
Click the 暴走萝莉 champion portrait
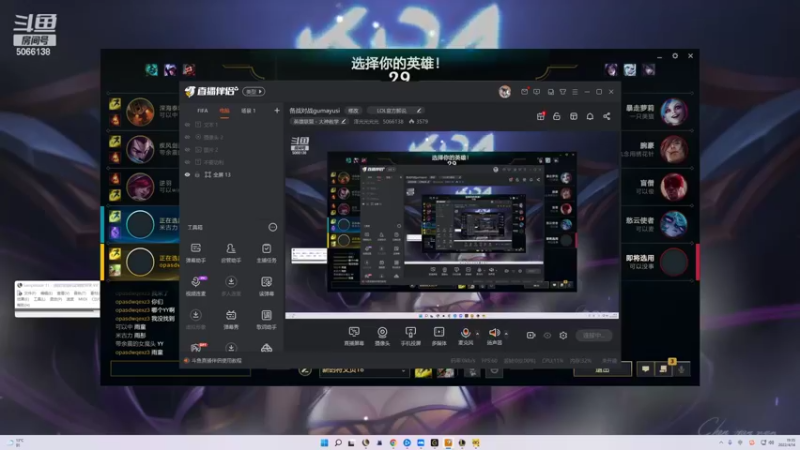point(673,112)
